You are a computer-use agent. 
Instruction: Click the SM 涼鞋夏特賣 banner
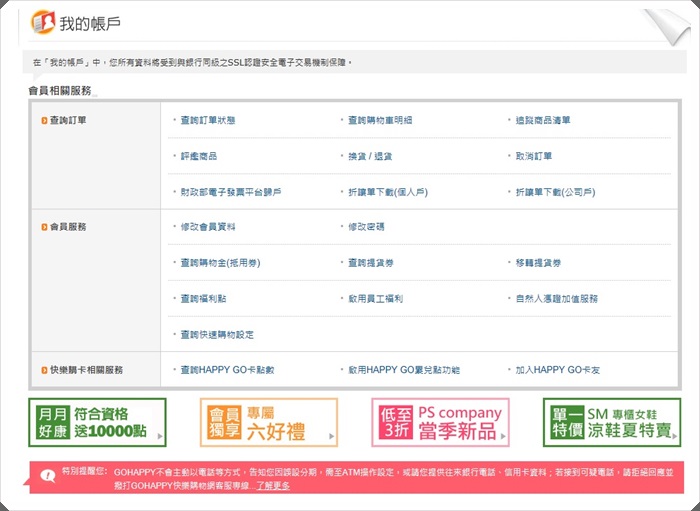point(611,423)
